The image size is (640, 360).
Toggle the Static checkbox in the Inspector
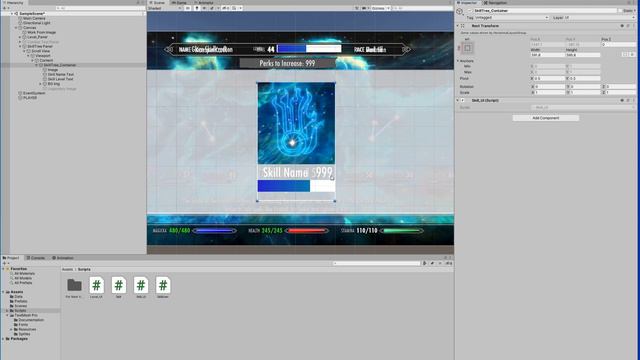tap(621, 11)
